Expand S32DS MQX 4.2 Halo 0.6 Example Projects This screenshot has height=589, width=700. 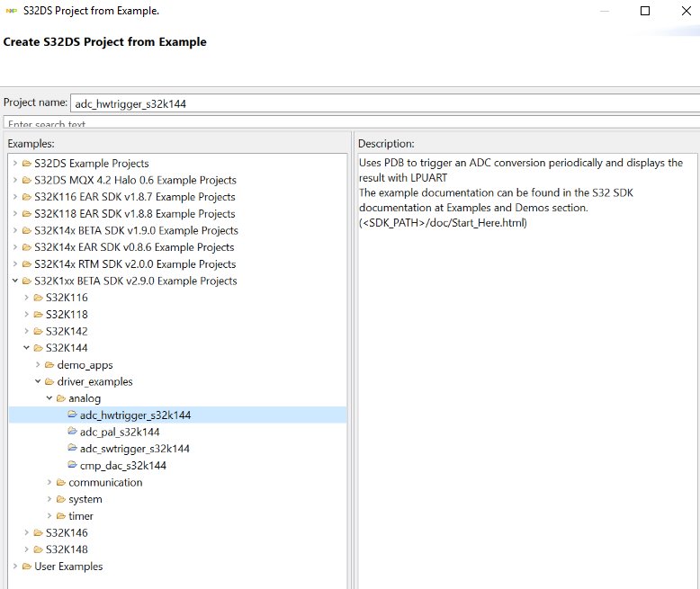15,180
